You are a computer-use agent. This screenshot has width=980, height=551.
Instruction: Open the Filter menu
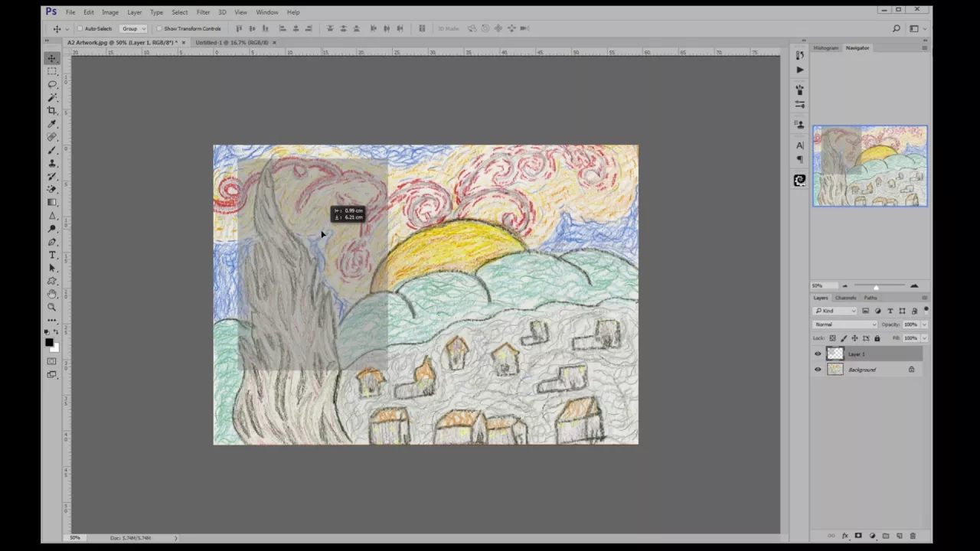point(203,12)
